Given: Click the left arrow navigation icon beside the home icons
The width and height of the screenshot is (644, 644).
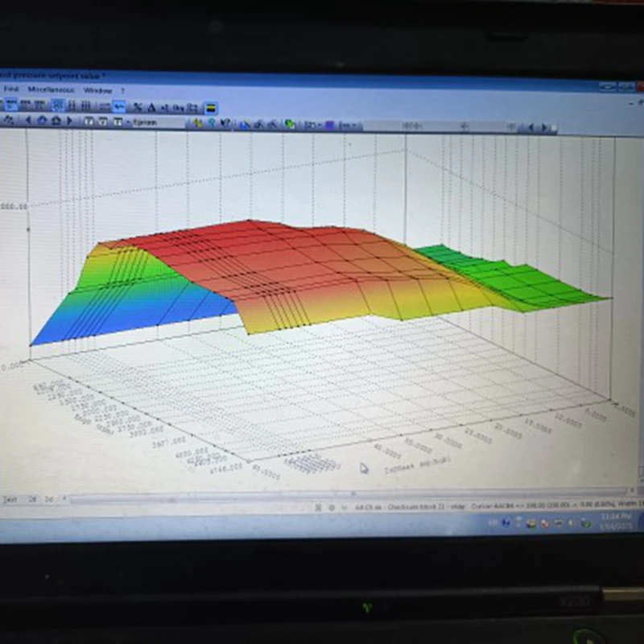Looking at the screenshot, I should (x=28, y=120).
